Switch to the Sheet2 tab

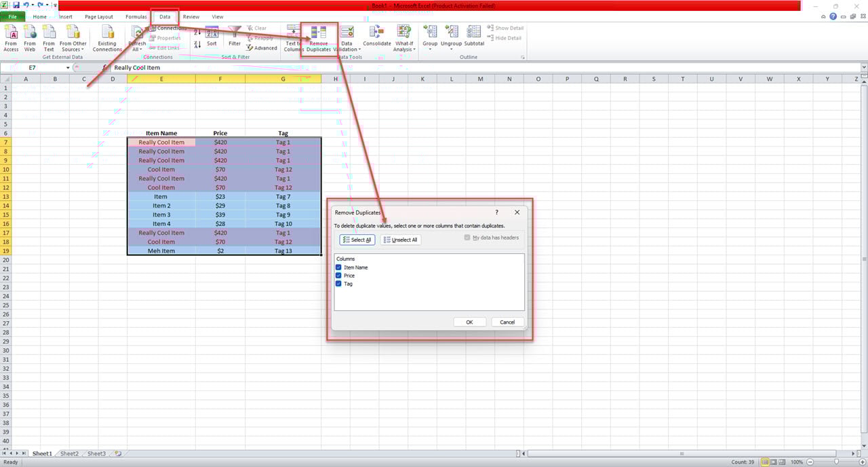click(x=68, y=453)
